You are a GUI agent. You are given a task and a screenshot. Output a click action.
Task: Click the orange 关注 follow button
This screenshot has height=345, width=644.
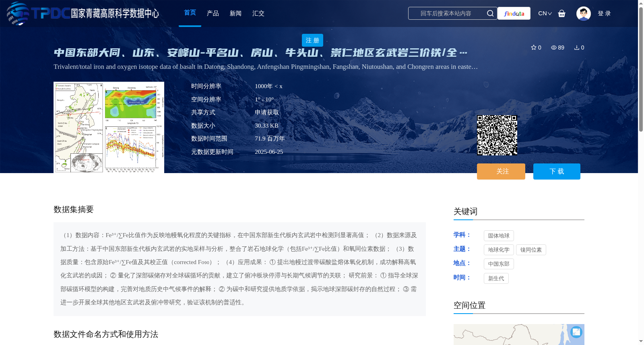tap(501, 171)
